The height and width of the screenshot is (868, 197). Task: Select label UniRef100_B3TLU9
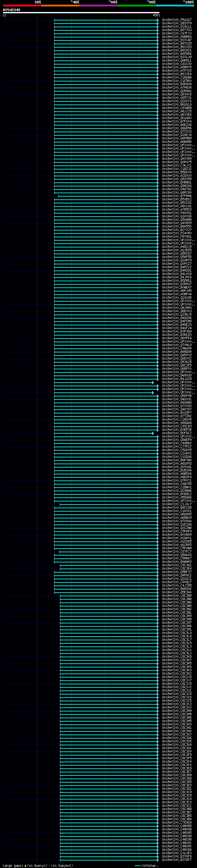(x=176, y=57)
